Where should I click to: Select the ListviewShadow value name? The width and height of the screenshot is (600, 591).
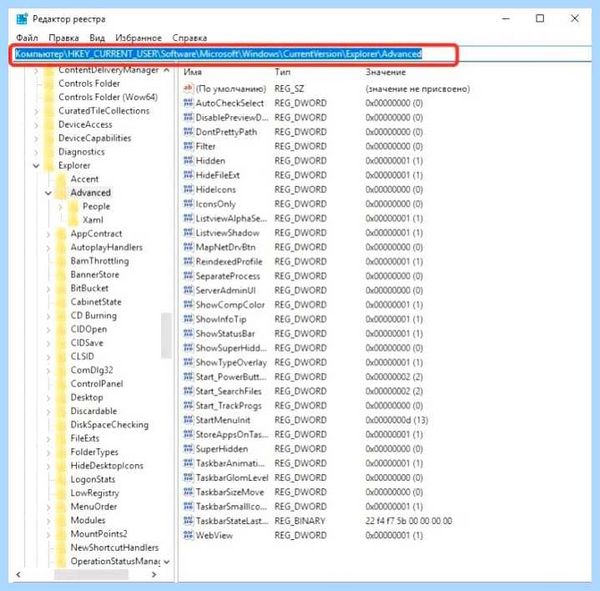pos(227,233)
